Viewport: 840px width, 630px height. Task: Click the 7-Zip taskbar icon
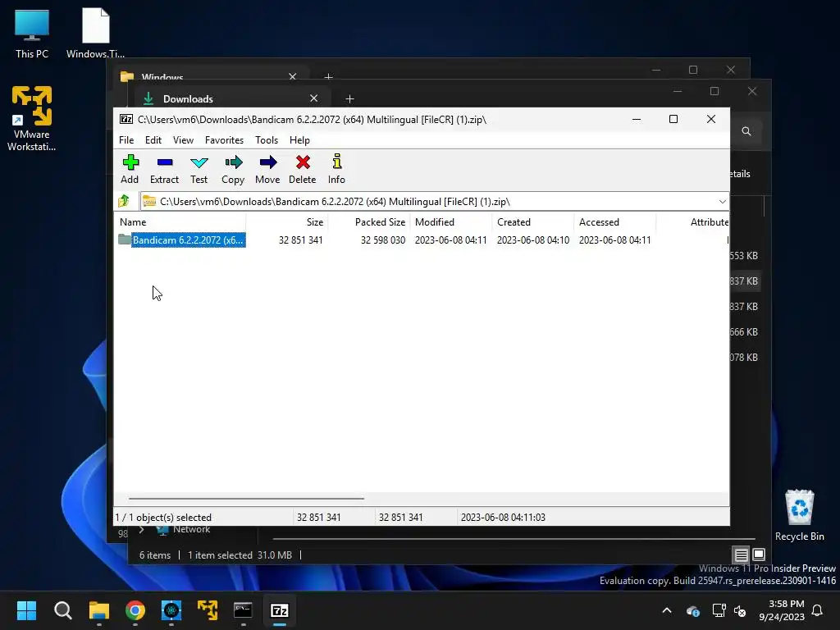pyautogui.click(x=280, y=610)
